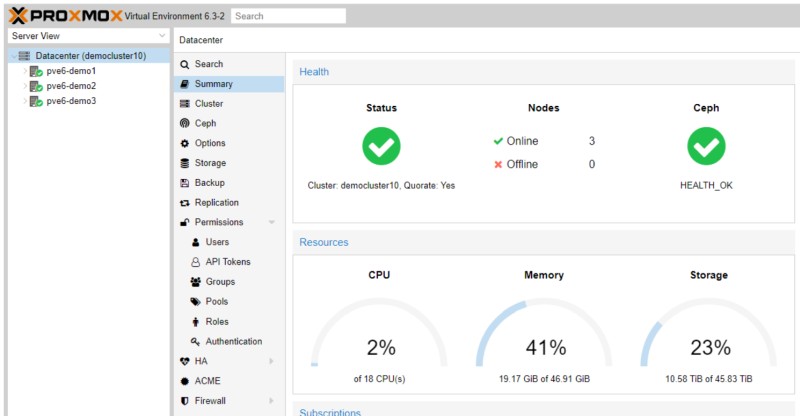Expand the Firewall submenu arrow
This screenshot has width=800, height=416.
pyautogui.click(x=271, y=401)
